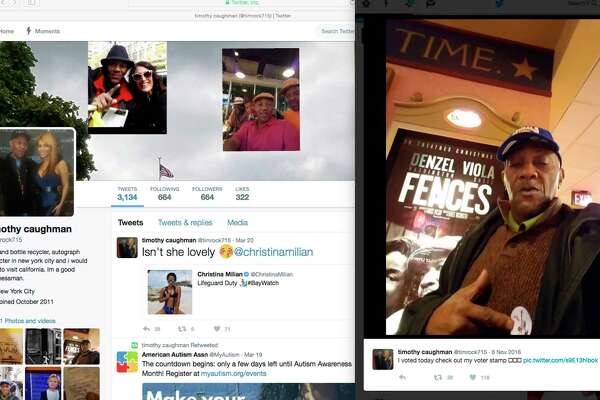Image resolution: width=600 pixels, height=400 pixels.
Task: Click the "timothy caughman" profile name heading
Action: (x=36, y=229)
